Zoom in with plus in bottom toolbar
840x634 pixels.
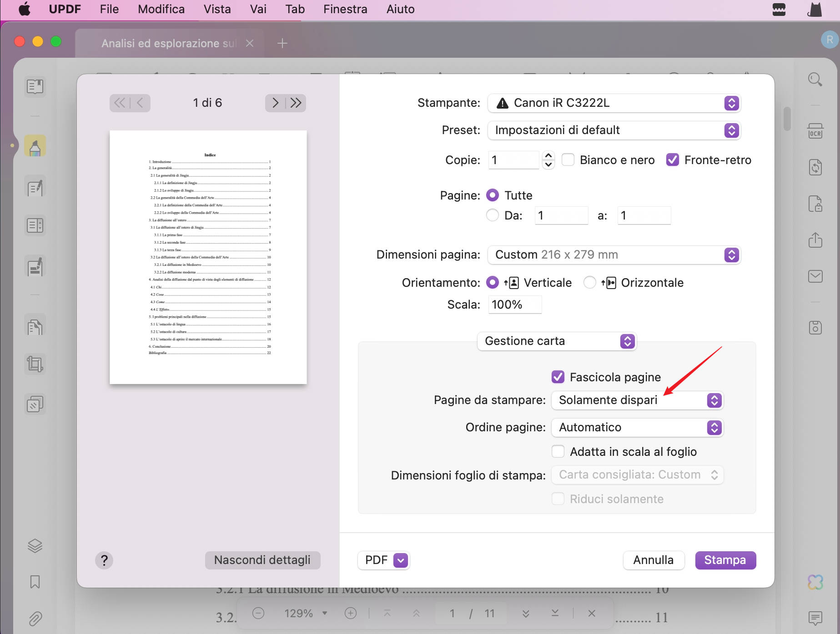[351, 614]
